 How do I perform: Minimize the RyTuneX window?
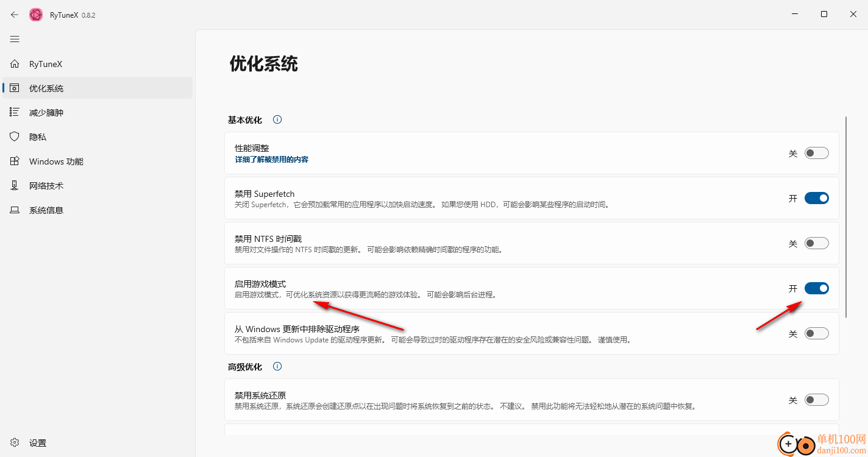click(795, 14)
